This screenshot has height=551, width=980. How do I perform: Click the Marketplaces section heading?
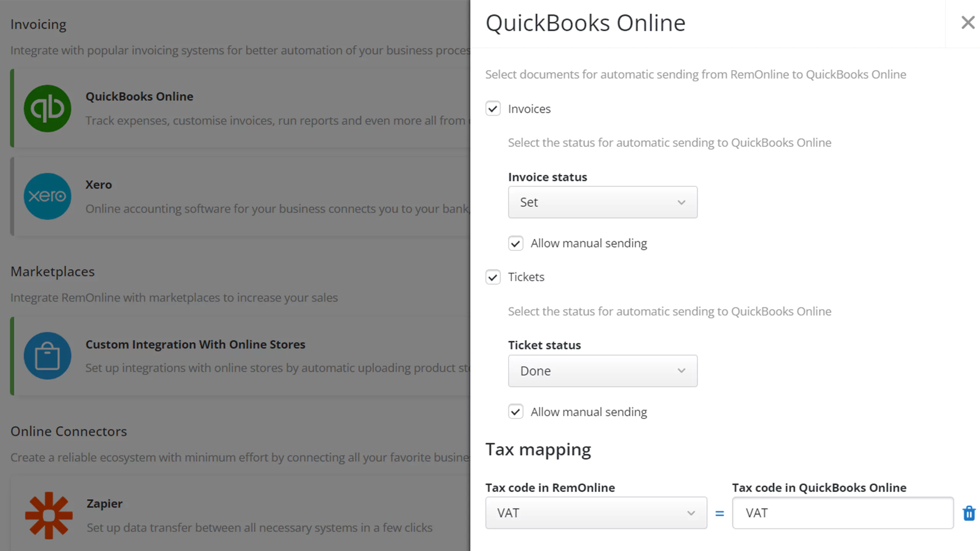point(52,271)
